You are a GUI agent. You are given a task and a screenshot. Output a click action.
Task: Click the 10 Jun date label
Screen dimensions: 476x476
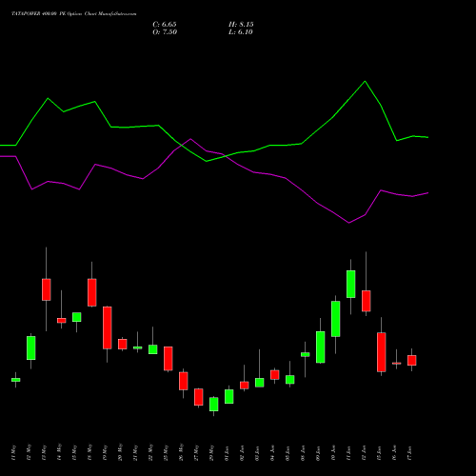point(333,453)
